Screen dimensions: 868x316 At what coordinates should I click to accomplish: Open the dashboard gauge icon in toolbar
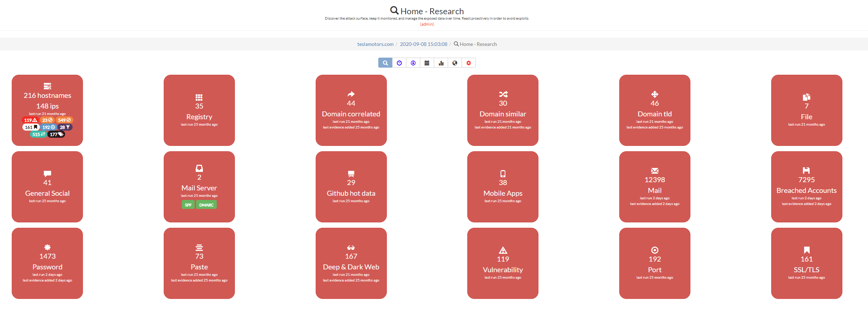point(399,63)
